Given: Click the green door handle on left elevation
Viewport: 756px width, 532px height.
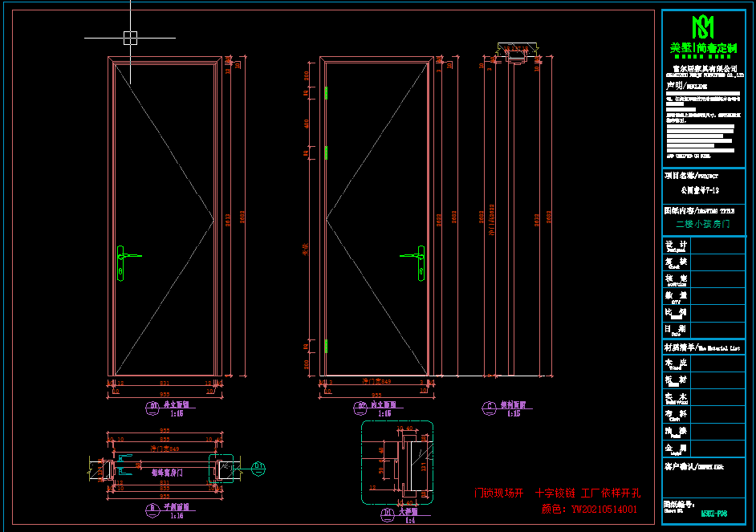Looking at the screenshot, I should click(x=124, y=257).
